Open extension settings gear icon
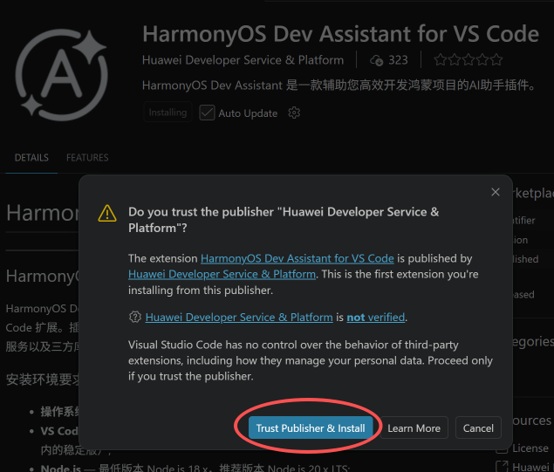Image resolution: width=554 pixels, height=472 pixels. point(294,113)
